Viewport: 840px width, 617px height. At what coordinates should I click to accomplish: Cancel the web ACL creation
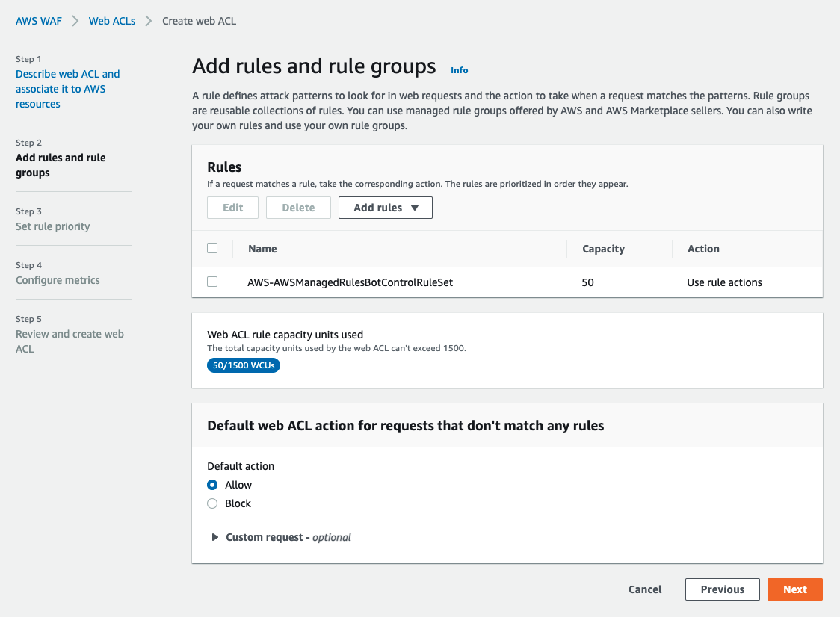coord(644,589)
